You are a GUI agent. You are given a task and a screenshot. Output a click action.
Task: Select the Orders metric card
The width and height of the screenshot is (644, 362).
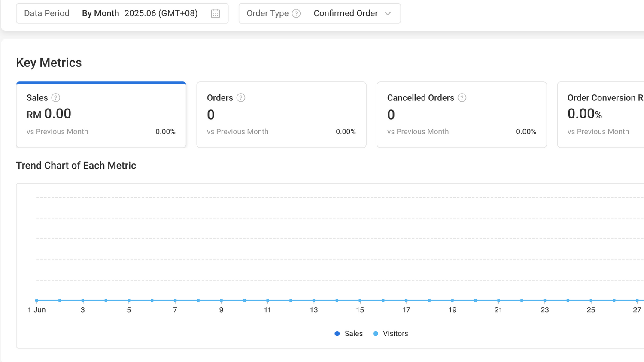point(281,115)
